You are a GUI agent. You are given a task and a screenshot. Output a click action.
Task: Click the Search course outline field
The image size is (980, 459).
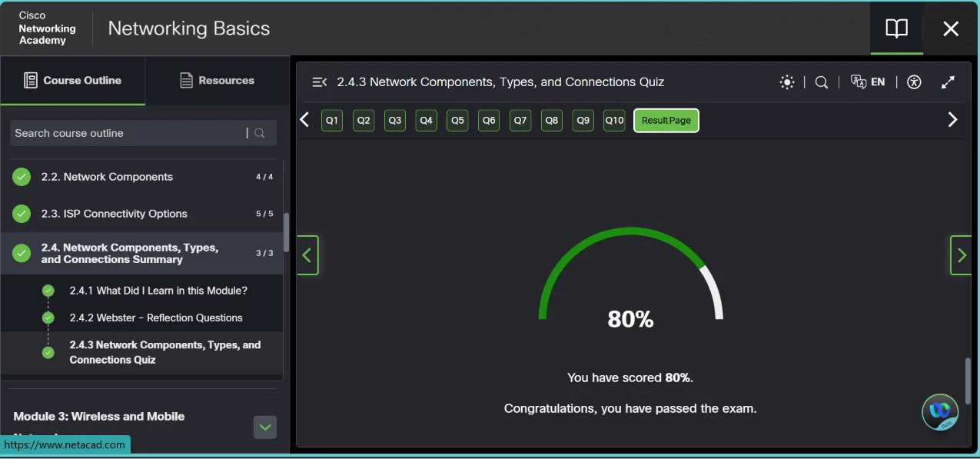click(x=144, y=133)
